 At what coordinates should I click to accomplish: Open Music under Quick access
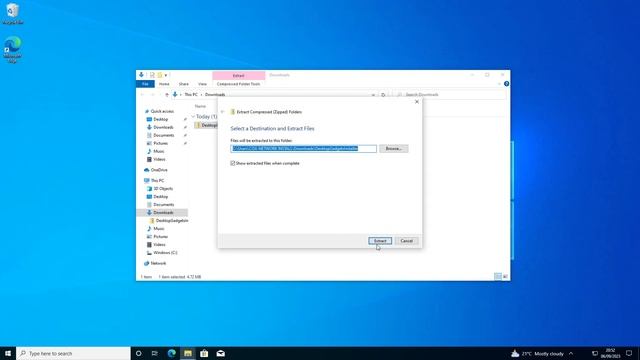click(158, 151)
